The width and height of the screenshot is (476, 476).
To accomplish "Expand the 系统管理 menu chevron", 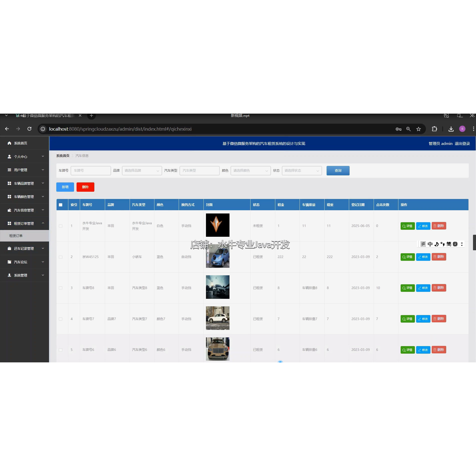I will [x=43, y=275].
